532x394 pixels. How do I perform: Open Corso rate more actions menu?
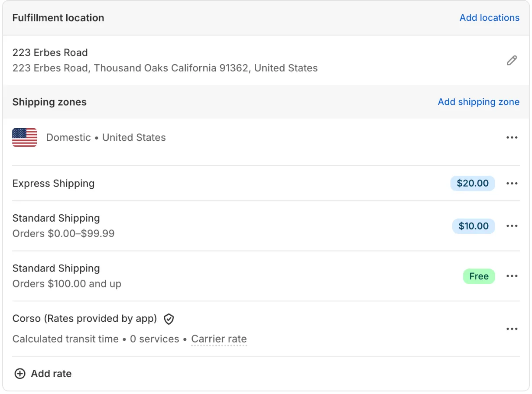point(512,329)
